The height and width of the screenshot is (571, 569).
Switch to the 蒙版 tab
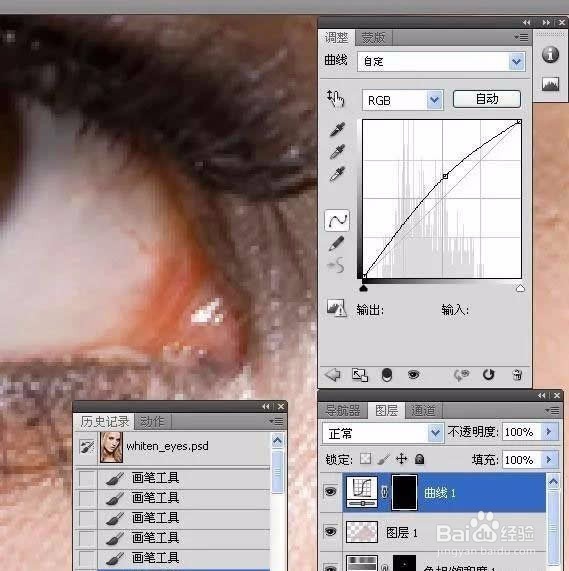tap(373, 38)
